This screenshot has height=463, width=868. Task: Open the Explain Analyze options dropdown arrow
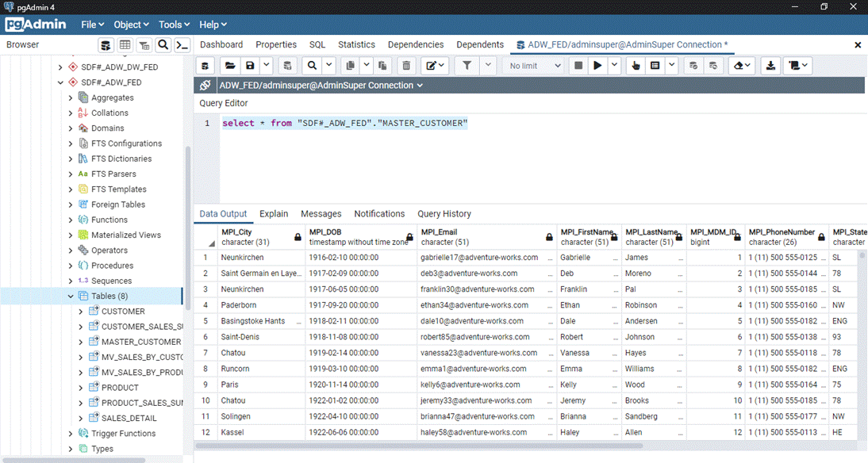click(x=671, y=66)
